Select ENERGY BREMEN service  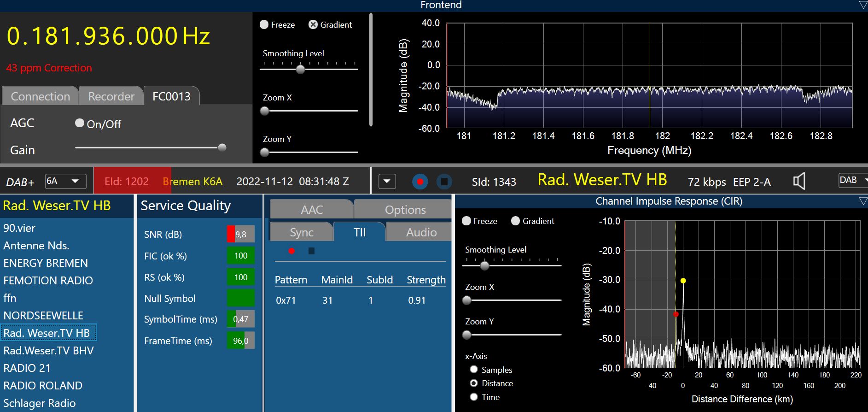(46, 263)
